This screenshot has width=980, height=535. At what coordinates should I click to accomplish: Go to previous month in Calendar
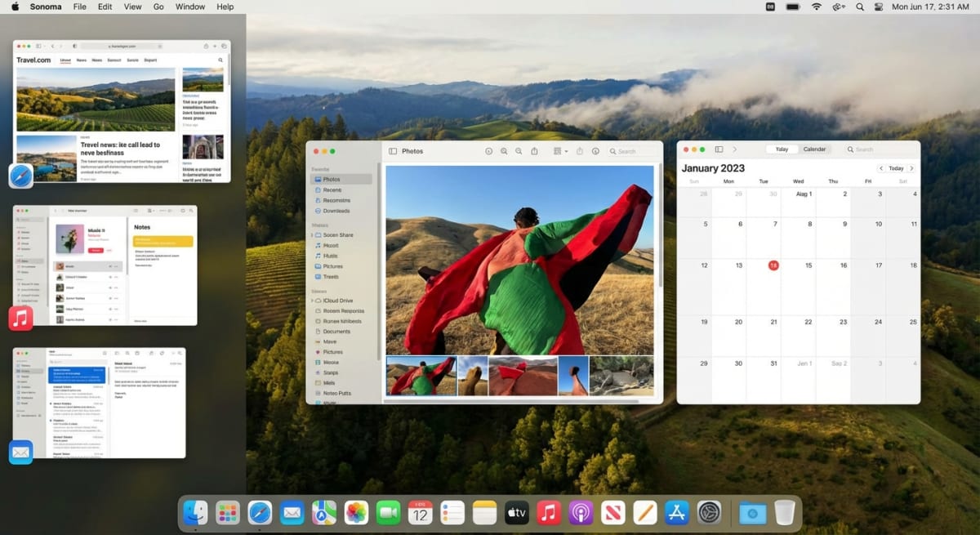881,168
